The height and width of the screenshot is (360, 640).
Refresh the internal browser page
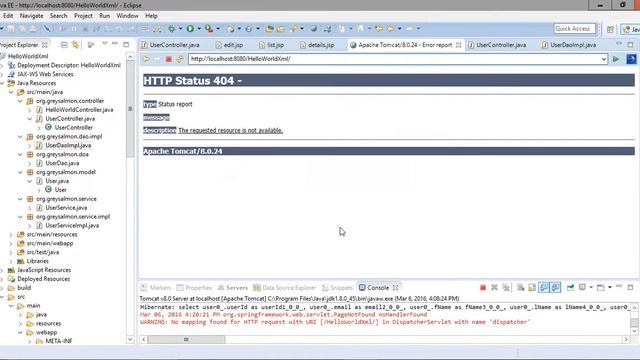tap(180, 59)
